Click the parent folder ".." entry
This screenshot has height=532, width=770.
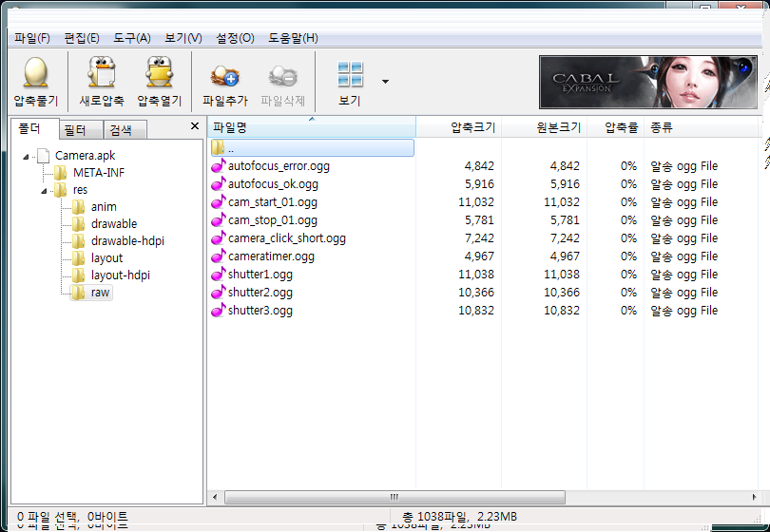click(x=230, y=148)
